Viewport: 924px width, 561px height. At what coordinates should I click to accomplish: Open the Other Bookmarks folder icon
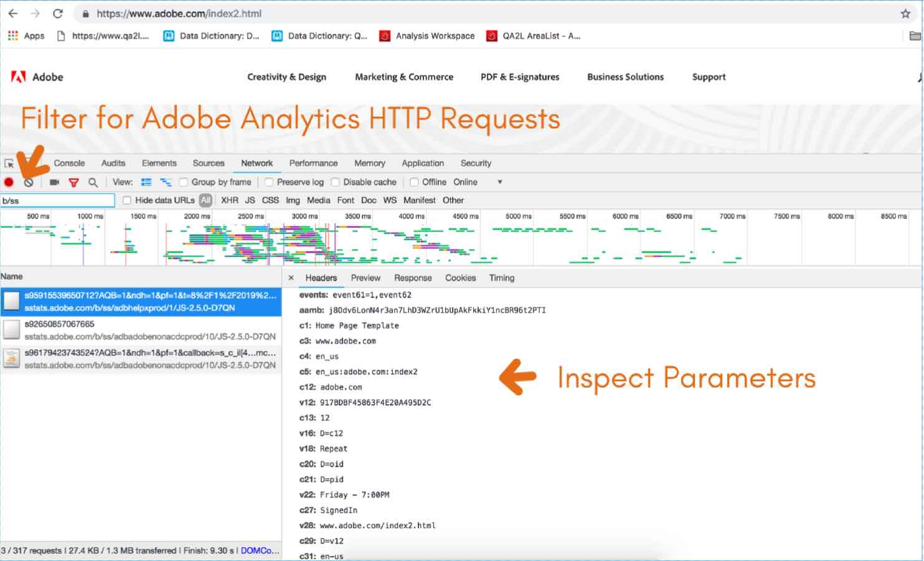pos(915,36)
